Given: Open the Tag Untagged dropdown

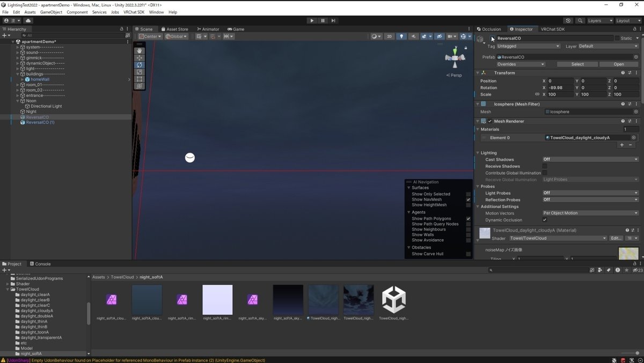Looking at the screenshot, I should click(x=529, y=46).
